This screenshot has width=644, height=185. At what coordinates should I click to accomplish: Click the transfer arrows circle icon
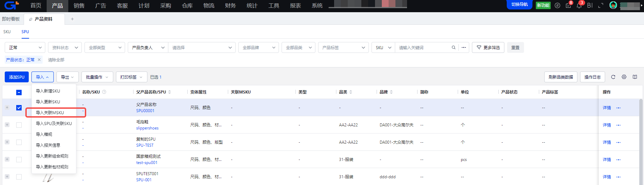coord(557,5)
